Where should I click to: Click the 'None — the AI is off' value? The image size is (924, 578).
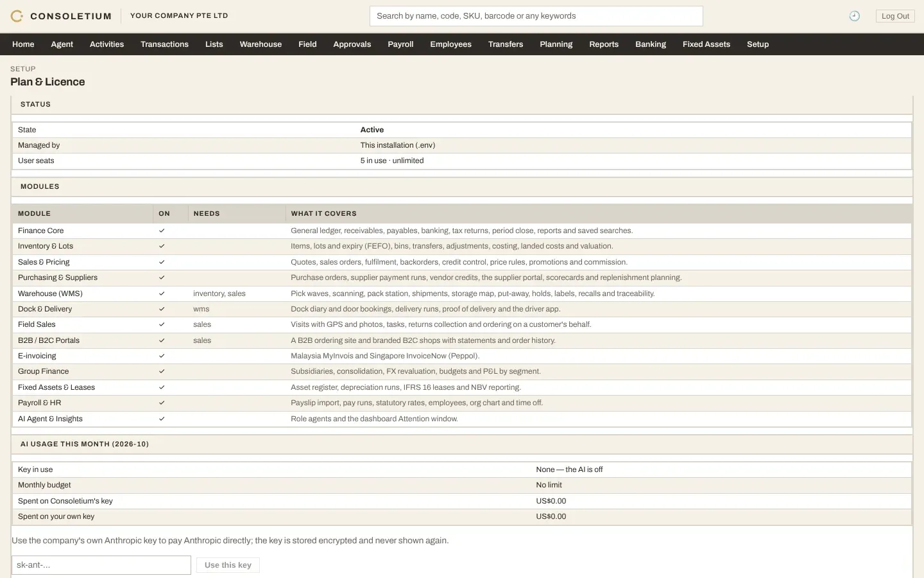[x=570, y=469]
